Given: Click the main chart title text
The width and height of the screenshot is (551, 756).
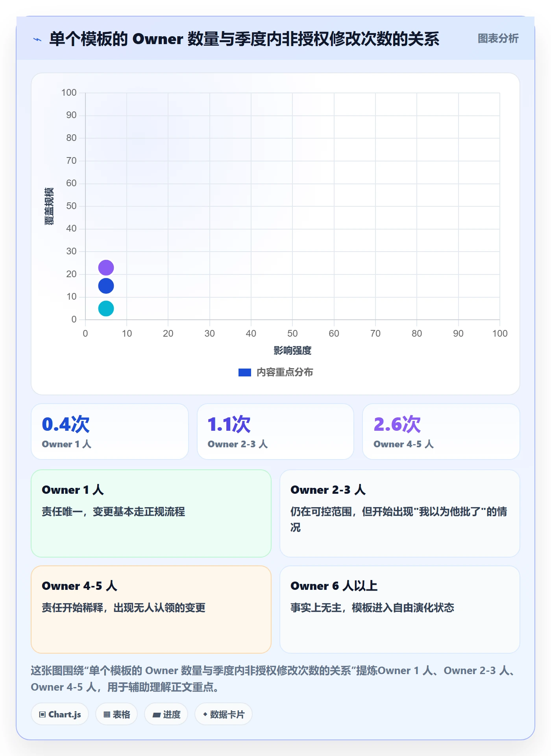Looking at the screenshot, I should (x=244, y=39).
